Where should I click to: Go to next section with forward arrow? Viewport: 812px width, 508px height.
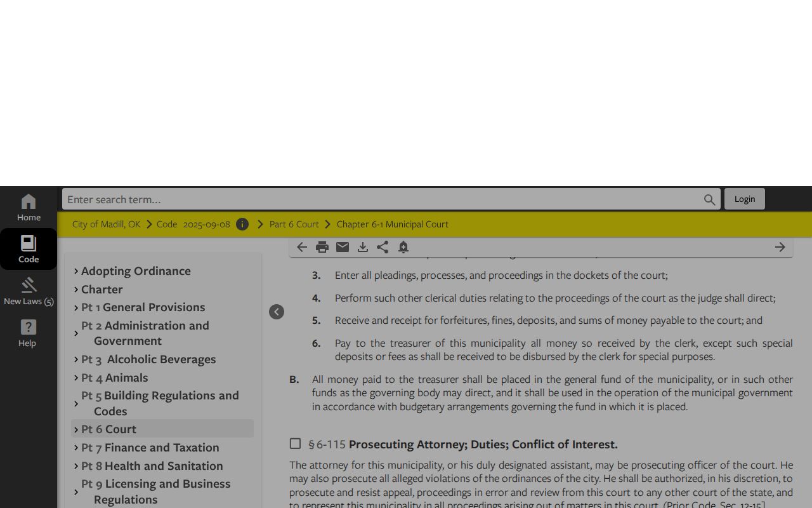(780, 247)
